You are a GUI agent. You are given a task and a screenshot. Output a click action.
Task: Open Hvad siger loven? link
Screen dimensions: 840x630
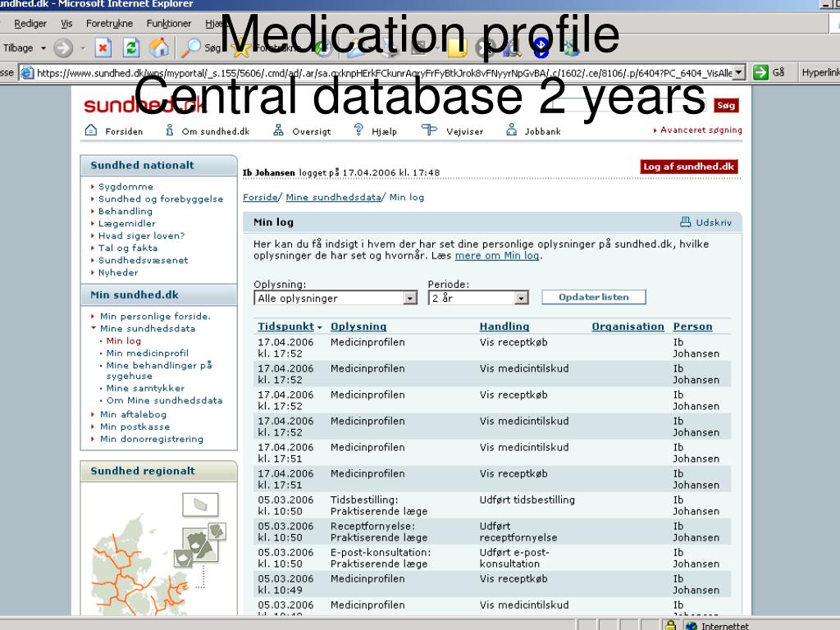coord(141,235)
